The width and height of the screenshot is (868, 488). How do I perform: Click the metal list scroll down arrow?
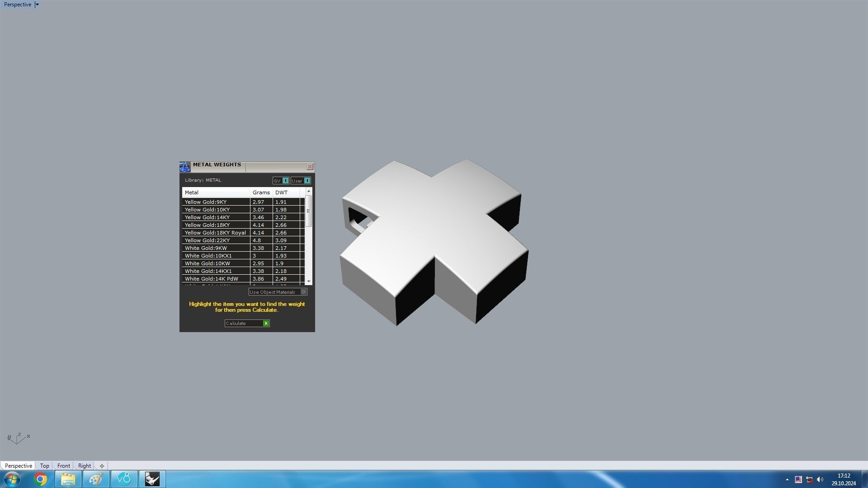309,282
